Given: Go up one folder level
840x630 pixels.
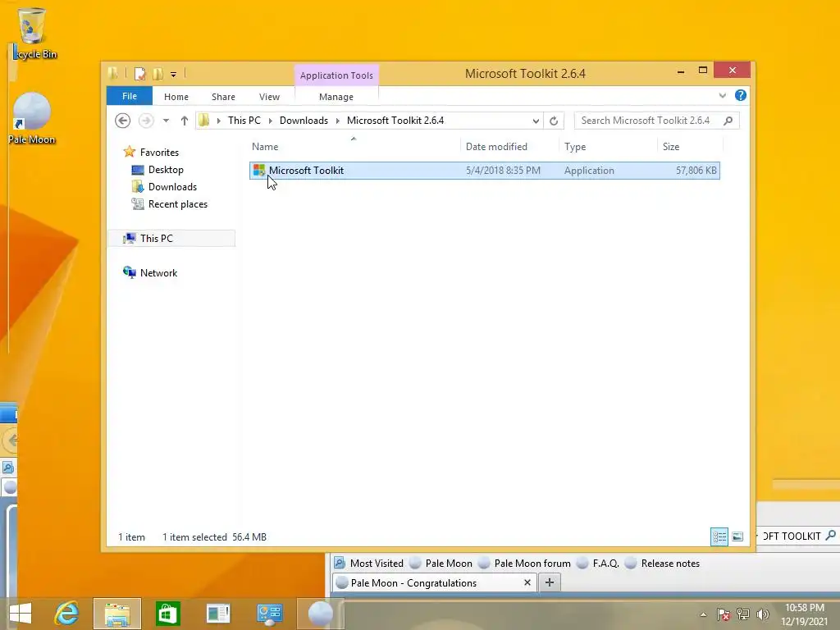Looking at the screenshot, I should coord(185,121).
